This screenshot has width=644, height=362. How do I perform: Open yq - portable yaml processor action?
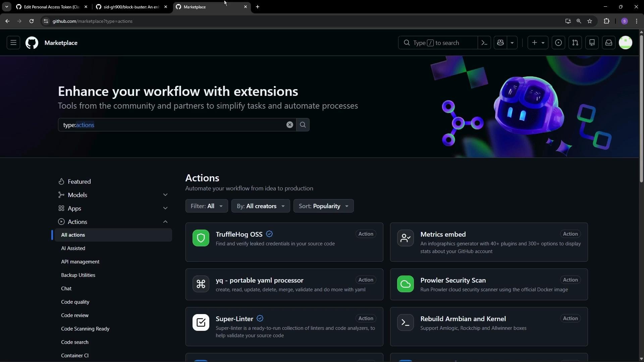pos(260,281)
